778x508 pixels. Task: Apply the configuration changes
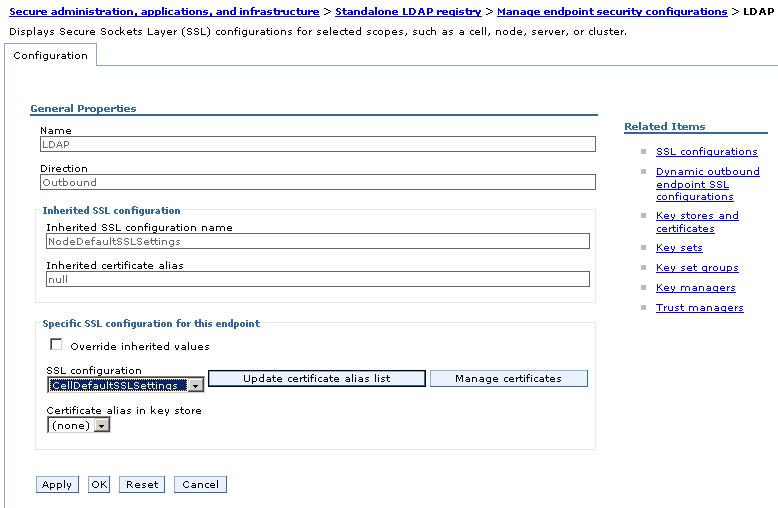tap(57, 485)
